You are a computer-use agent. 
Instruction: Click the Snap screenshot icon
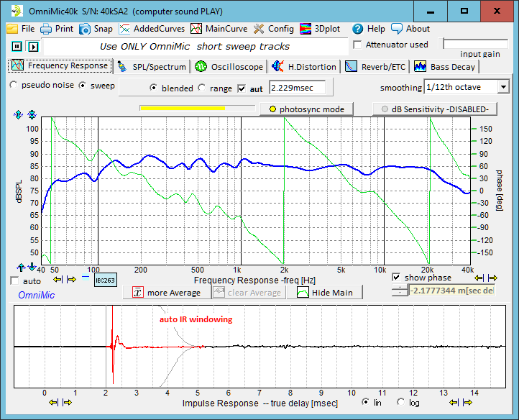96,29
